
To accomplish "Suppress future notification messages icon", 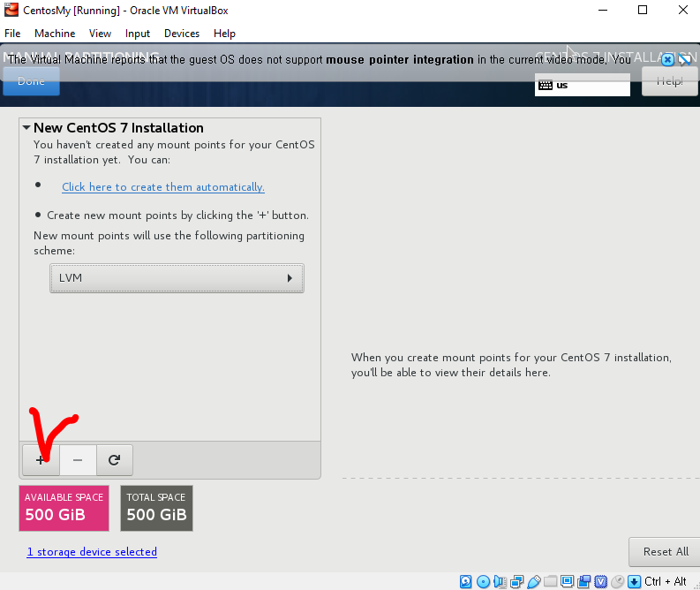I will click(x=684, y=59).
